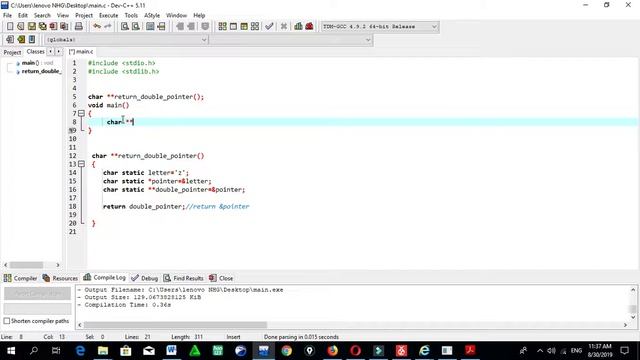Switch to the Debug bottom tab
The image size is (640, 360).
pyautogui.click(x=144, y=278)
